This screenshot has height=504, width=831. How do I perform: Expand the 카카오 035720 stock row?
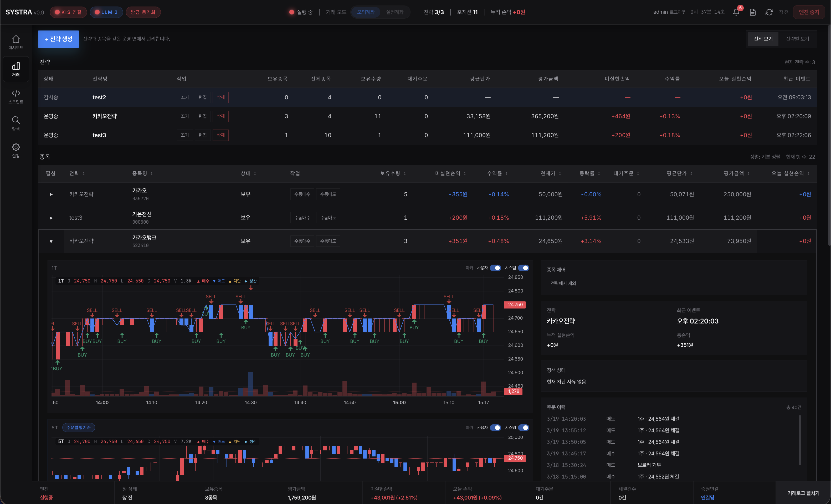coord(51,194)
